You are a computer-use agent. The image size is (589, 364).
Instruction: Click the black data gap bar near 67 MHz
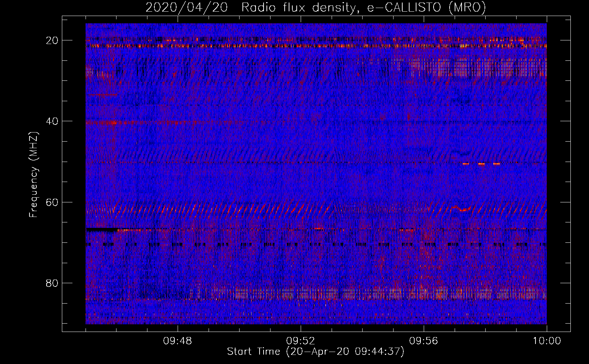tap(102, 230)
